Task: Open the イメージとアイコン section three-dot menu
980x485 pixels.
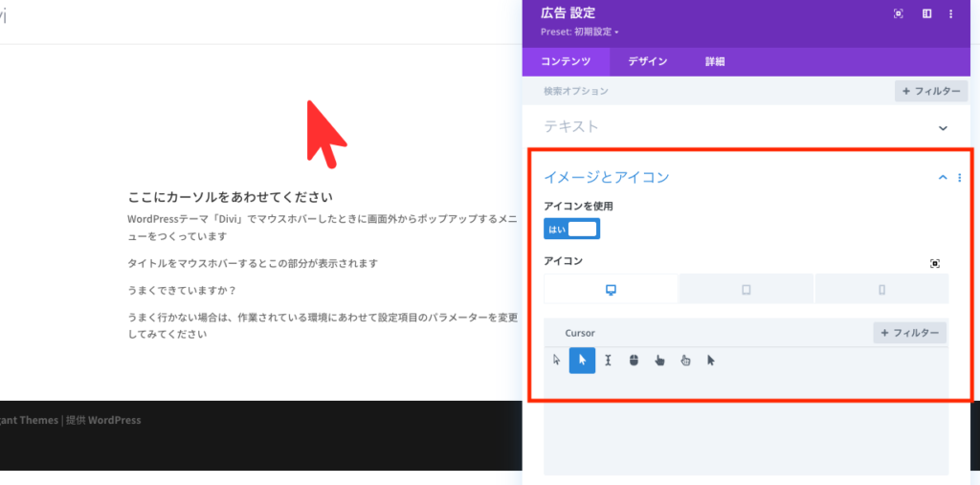Action: click(x=960, y=178)
